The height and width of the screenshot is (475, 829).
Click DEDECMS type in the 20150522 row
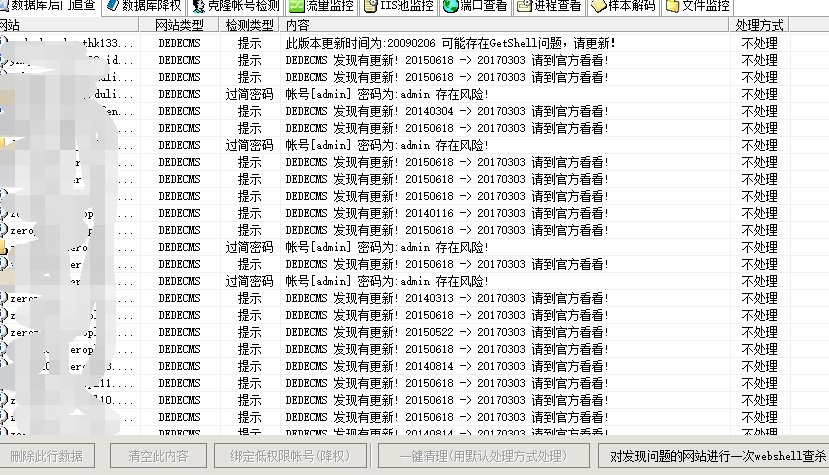pos(179,332)
